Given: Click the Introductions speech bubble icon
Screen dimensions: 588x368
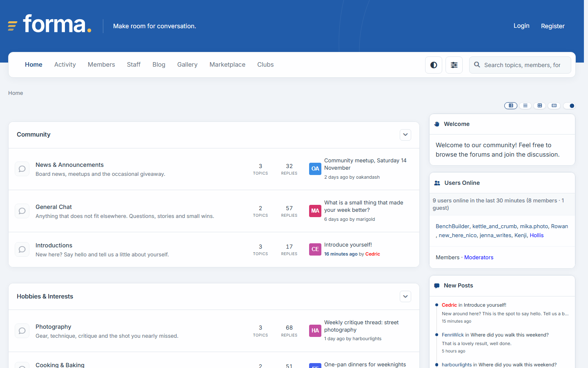Looking at the screenshot, I should [22, 249].
